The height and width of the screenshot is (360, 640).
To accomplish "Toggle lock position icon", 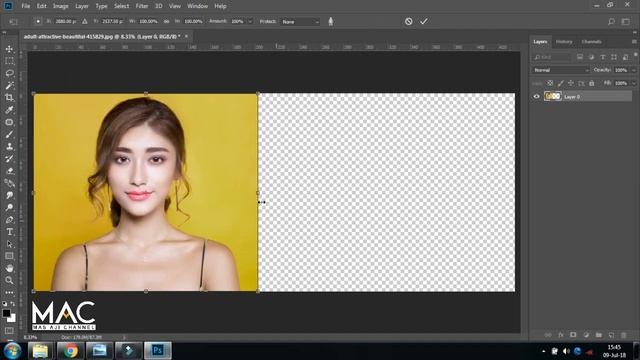I will coord(571,83).
